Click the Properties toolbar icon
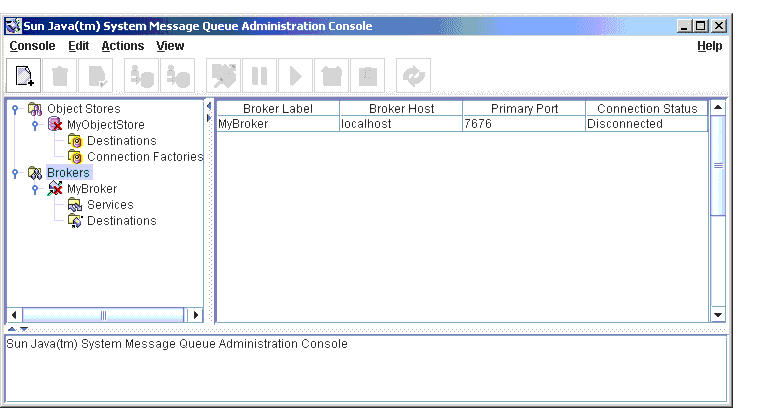Image resolution: width=763 pixels, height=409 pixels. (x=96, y=76)
